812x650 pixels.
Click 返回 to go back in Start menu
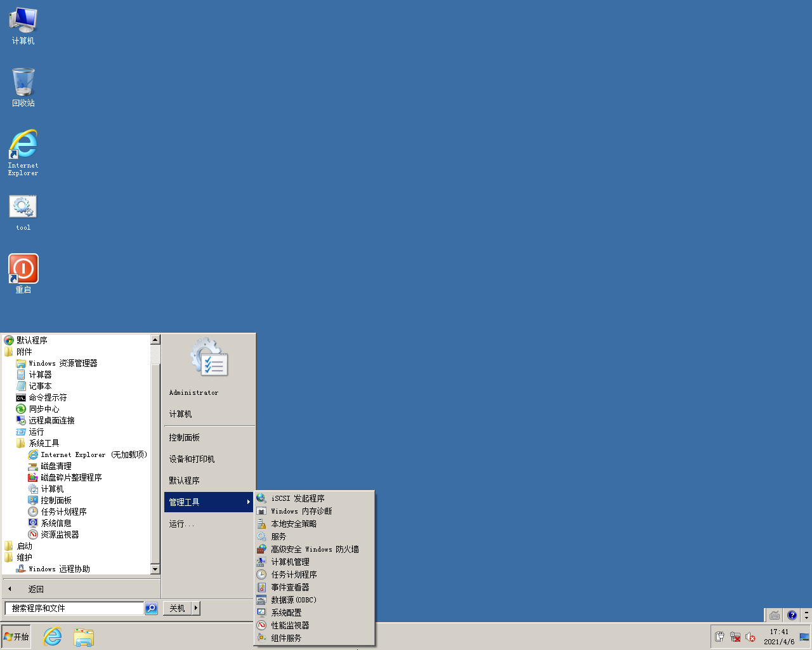coord(36,589)
